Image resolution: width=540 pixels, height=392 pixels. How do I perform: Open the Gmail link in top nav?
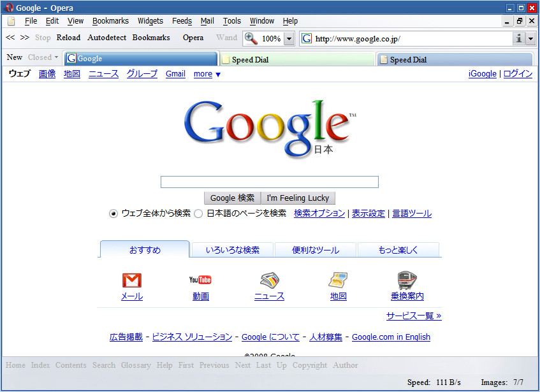pos(175,74)
